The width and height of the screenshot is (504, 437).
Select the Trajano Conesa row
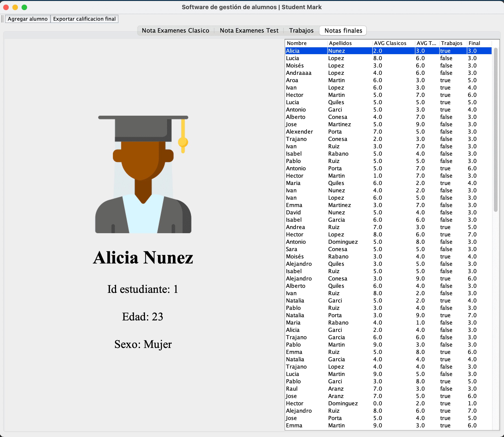[x=388, y=139]
